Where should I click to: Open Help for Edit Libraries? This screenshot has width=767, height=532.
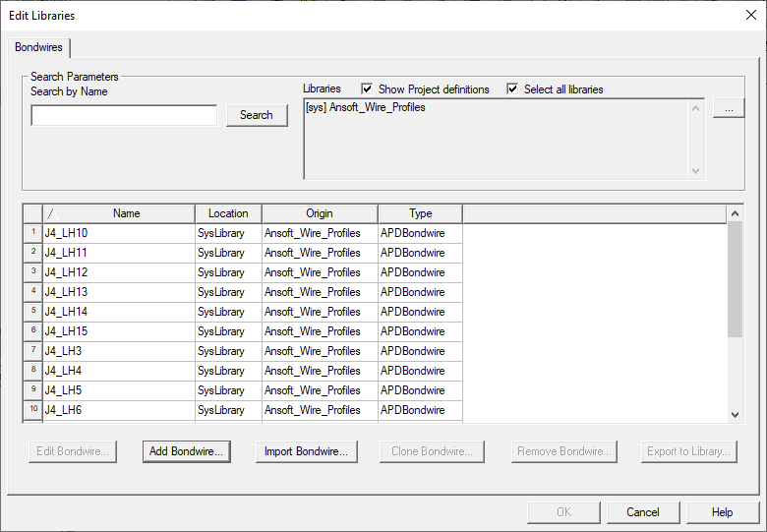click(x=722, y=512)
